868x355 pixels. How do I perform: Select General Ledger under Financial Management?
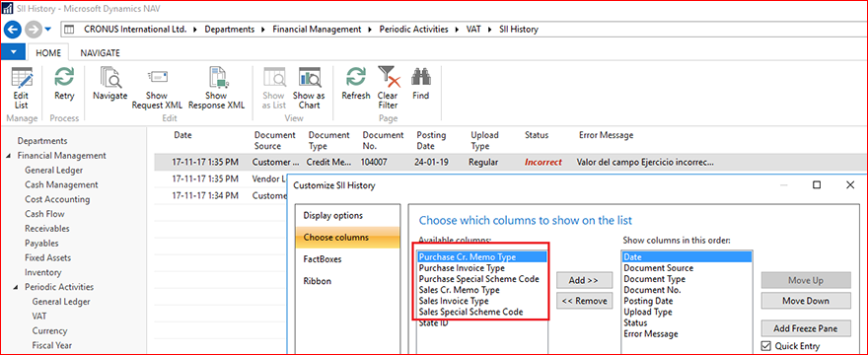point(53,171)
